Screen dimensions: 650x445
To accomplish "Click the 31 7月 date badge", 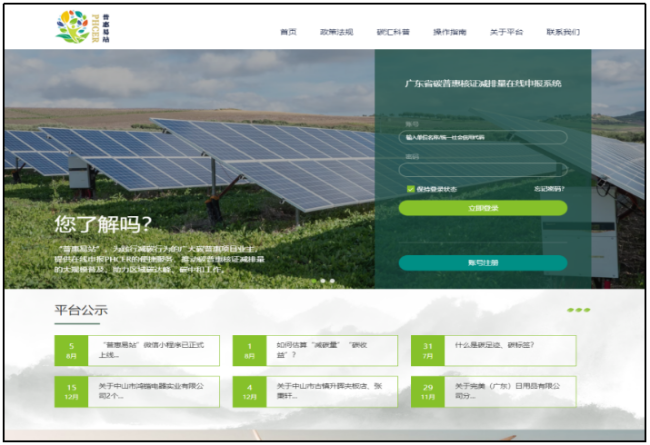I will click(x=427, y=350).
